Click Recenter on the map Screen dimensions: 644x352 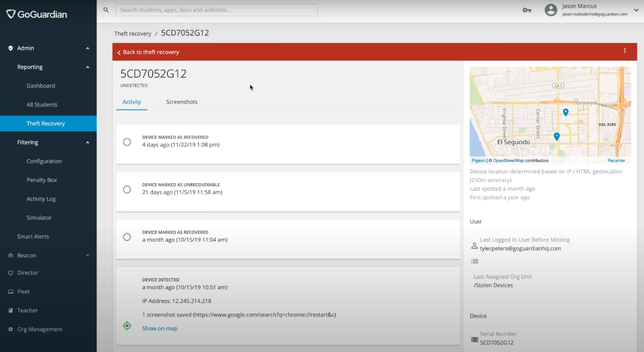[616, 161]
